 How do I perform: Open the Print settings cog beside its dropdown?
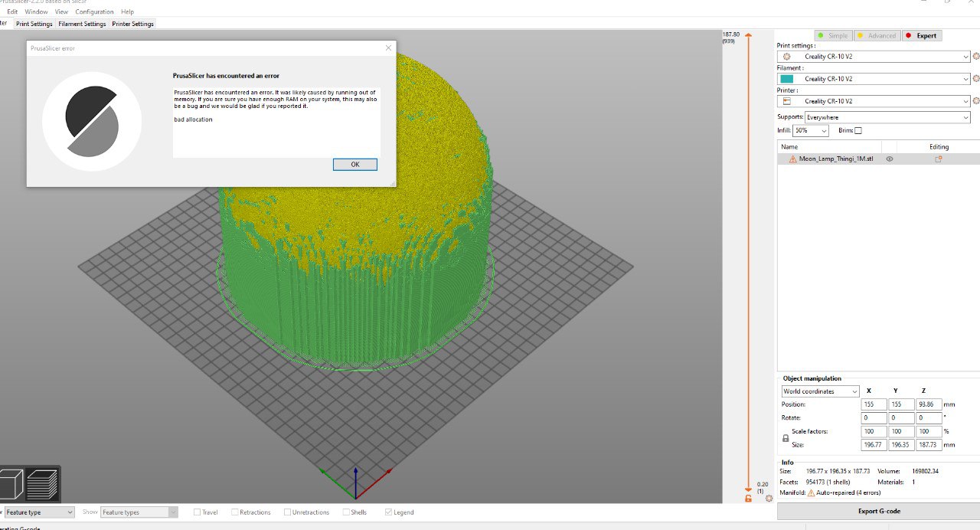(x=975, y=57)
